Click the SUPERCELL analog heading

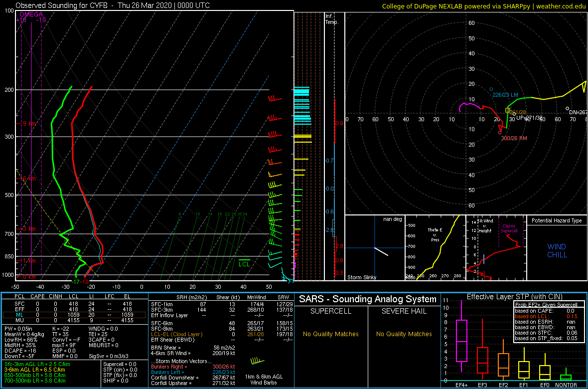(330, 312)
